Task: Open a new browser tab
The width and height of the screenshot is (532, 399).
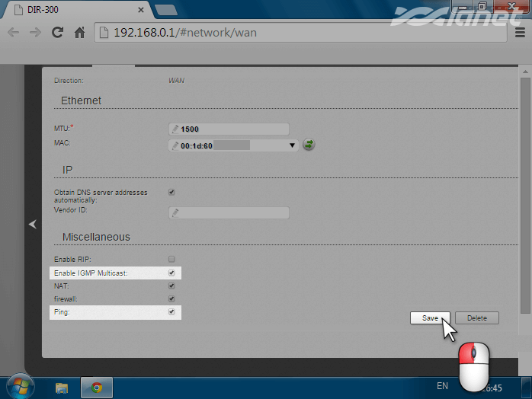Action: coord(165,10)
